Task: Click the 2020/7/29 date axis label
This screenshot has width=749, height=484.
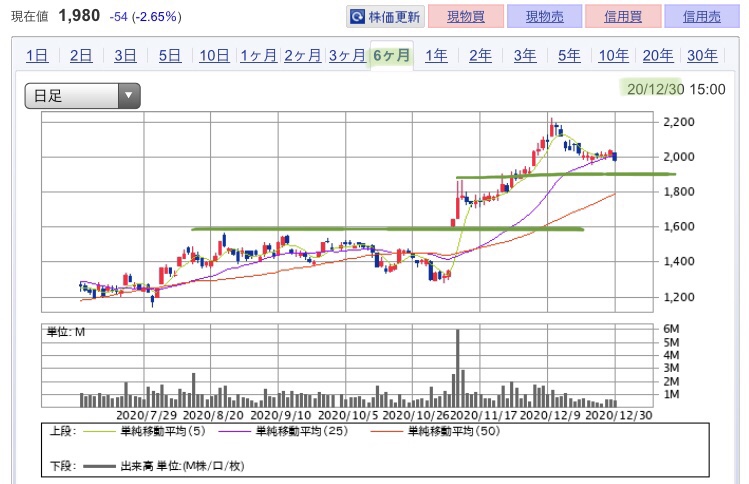Action: click(146, 415)
